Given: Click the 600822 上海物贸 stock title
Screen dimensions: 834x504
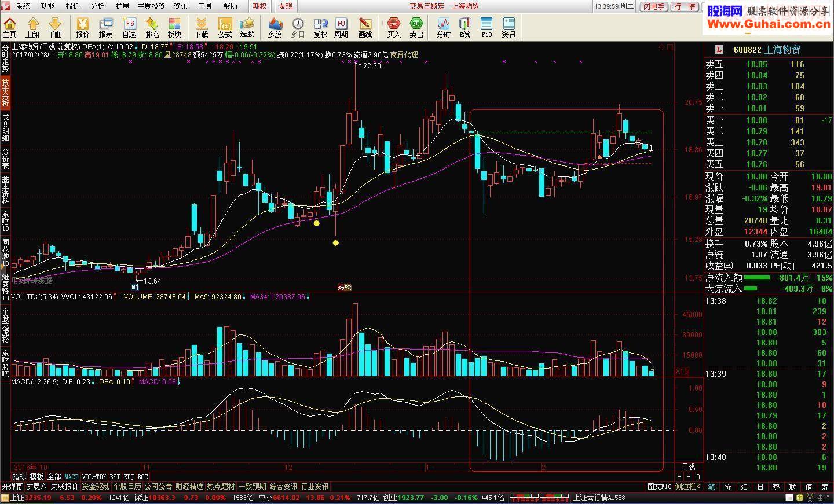Looking at the screenshot, I should (767, 50).
